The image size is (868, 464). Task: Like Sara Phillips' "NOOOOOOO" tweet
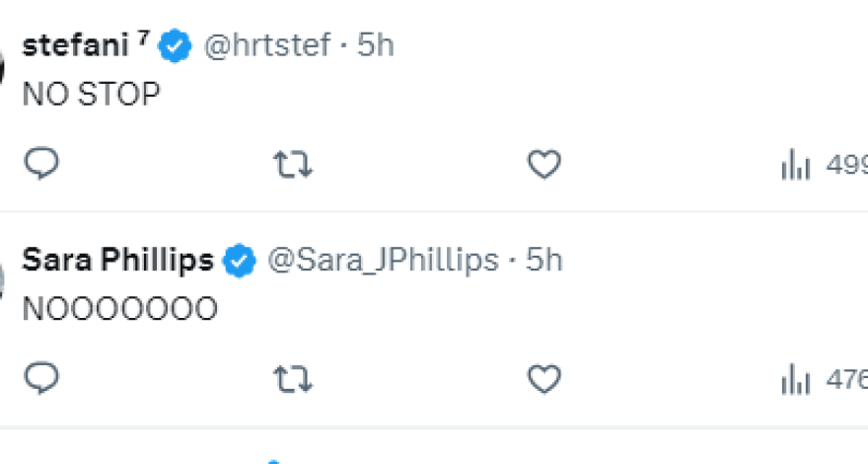(543, 379)
